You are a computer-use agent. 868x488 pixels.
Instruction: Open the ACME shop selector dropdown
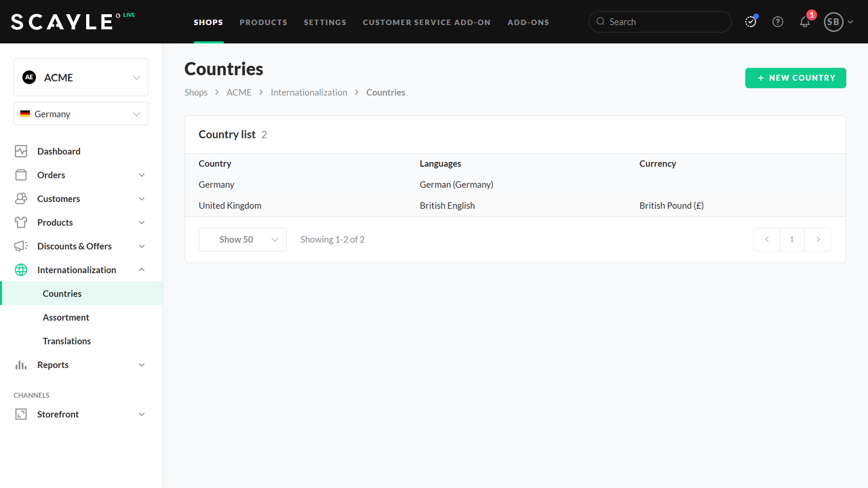[x=81, y=77]
